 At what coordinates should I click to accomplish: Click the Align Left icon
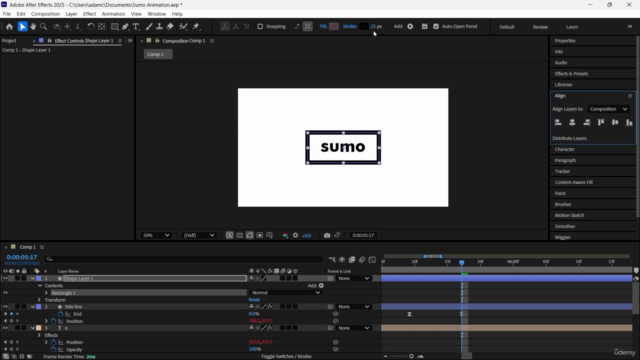558,122
